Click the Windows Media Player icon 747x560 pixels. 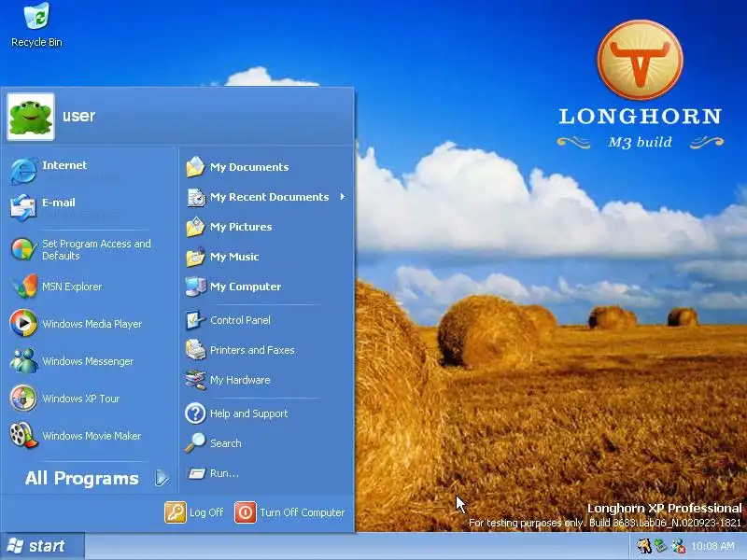23,323
